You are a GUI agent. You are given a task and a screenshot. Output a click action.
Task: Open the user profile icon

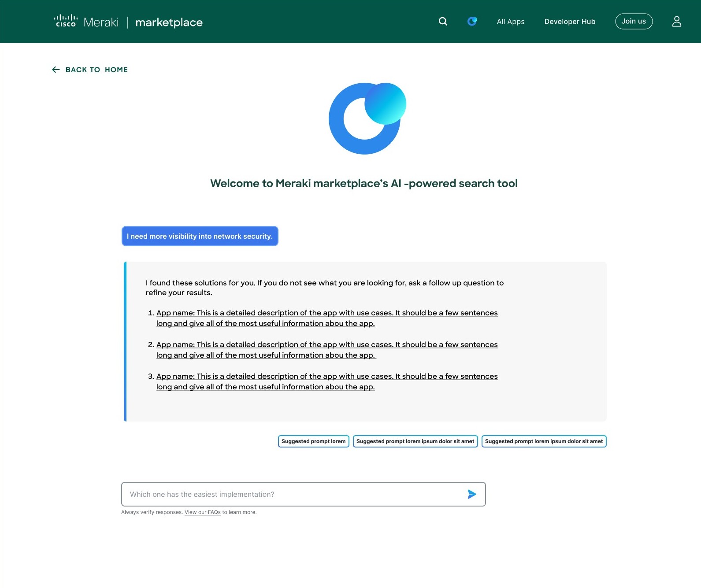pos(676,22)
